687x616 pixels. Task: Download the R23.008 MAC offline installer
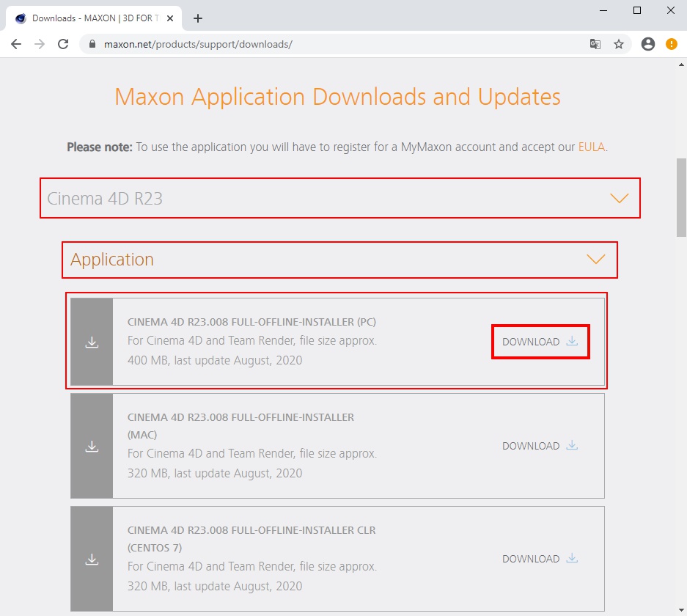coord(540,446)
